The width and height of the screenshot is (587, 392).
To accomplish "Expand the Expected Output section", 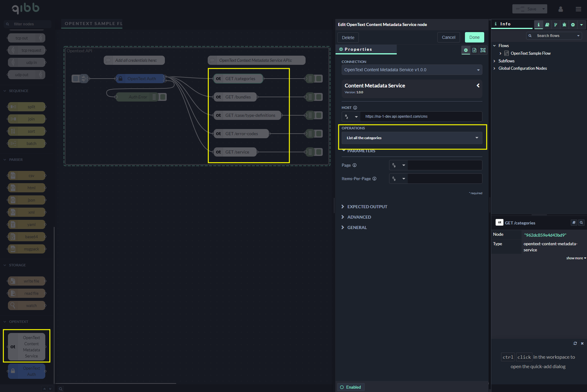I will coord(367,207).
